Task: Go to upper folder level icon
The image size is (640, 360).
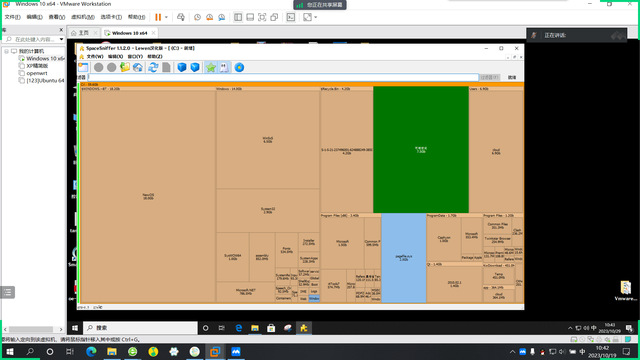Action: click(x=125, y=67)
